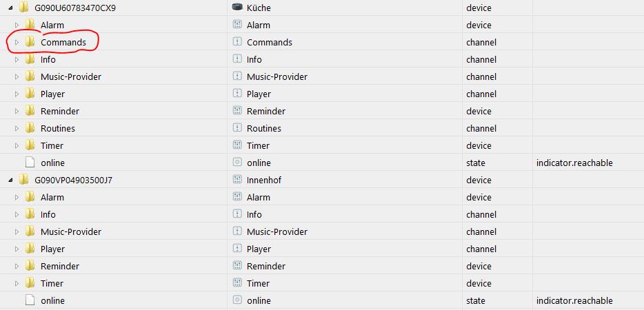Click the channel icon beside the Routines name
Image resolution: width=644 pixels, height=310 pixels.
[237, 128]
